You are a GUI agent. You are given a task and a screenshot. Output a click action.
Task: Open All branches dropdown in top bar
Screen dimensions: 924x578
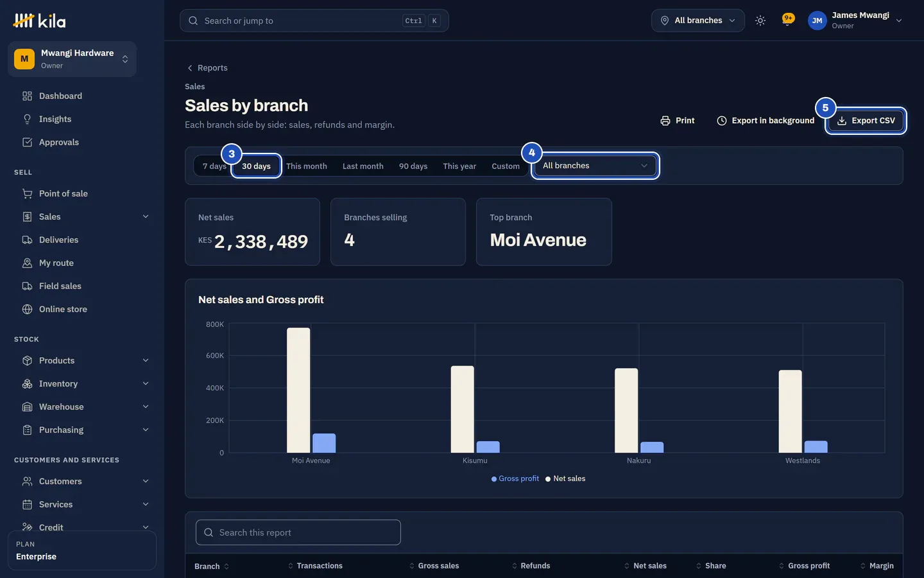coord(698,21)
